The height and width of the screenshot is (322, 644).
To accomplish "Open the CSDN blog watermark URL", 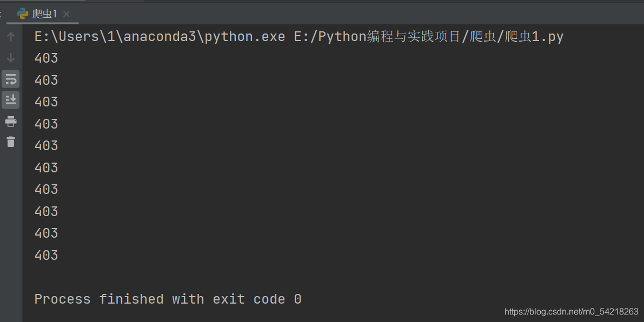I will tap(572, 312).
